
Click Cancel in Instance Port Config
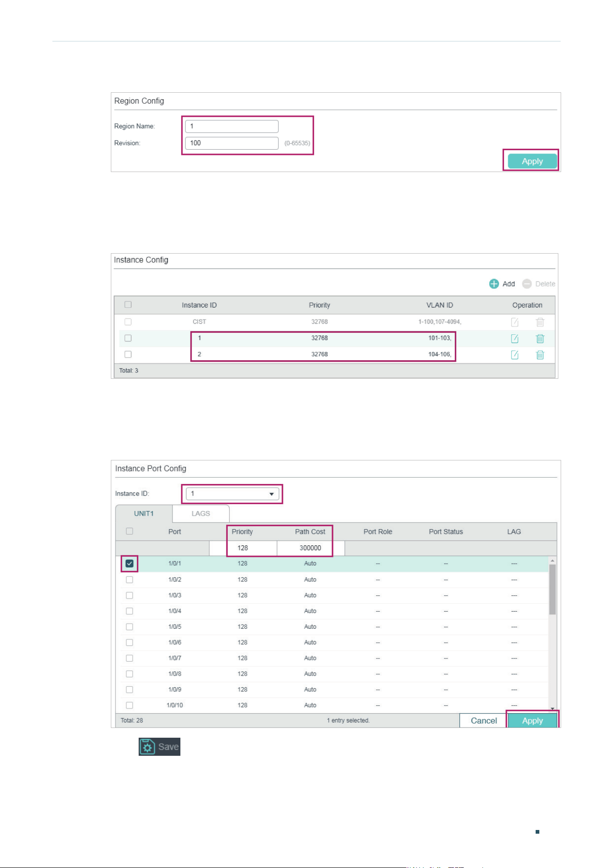(x=484, y=721)
